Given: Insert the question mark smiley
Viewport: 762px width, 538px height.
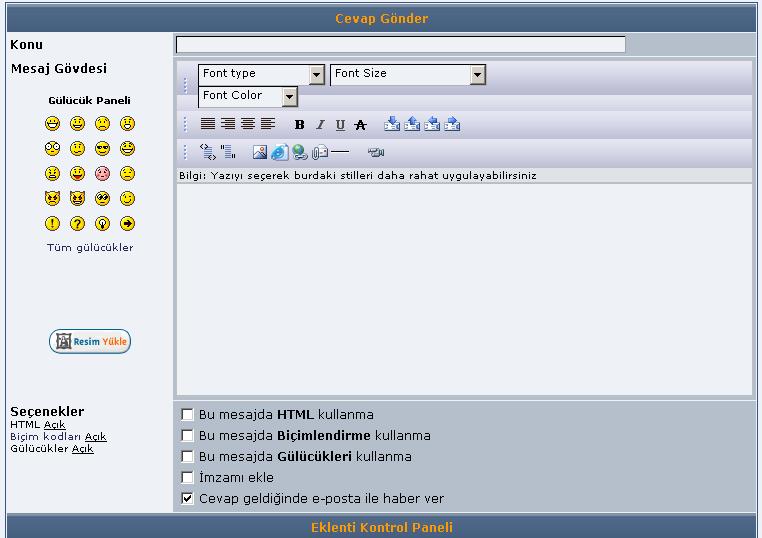Looking at the screenshot, I should pos(77,224).
